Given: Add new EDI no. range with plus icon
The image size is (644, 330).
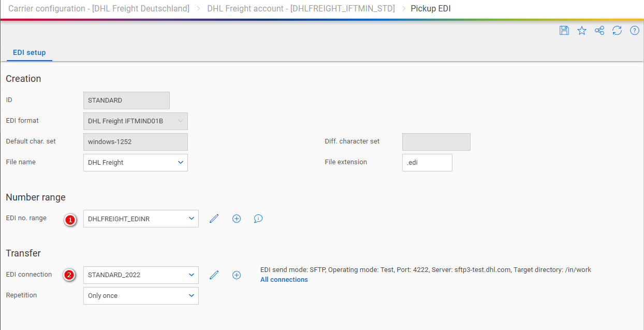Looking at the screenshot, I should coord(237,219).
